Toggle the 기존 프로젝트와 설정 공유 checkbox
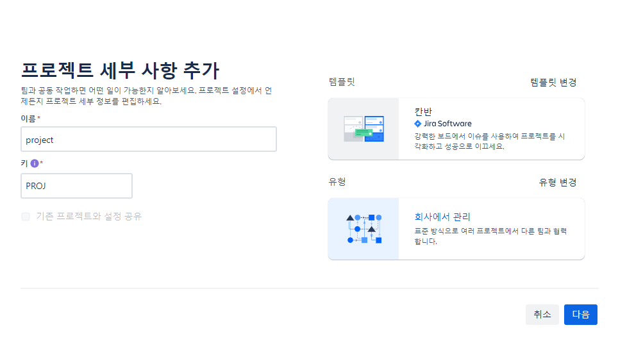The image size is (618, 364). click(x=26, y=216)
